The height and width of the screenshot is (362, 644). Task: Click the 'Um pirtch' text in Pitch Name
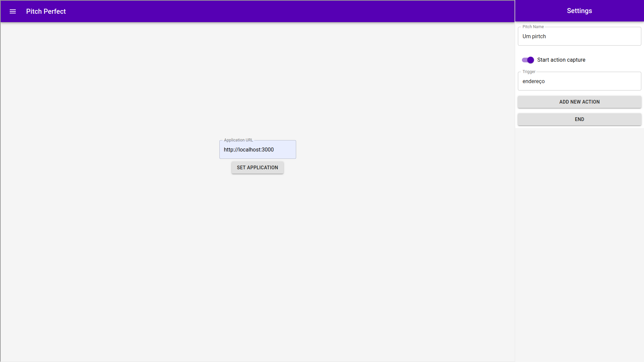pyautogui.click(x=534, y=36)
